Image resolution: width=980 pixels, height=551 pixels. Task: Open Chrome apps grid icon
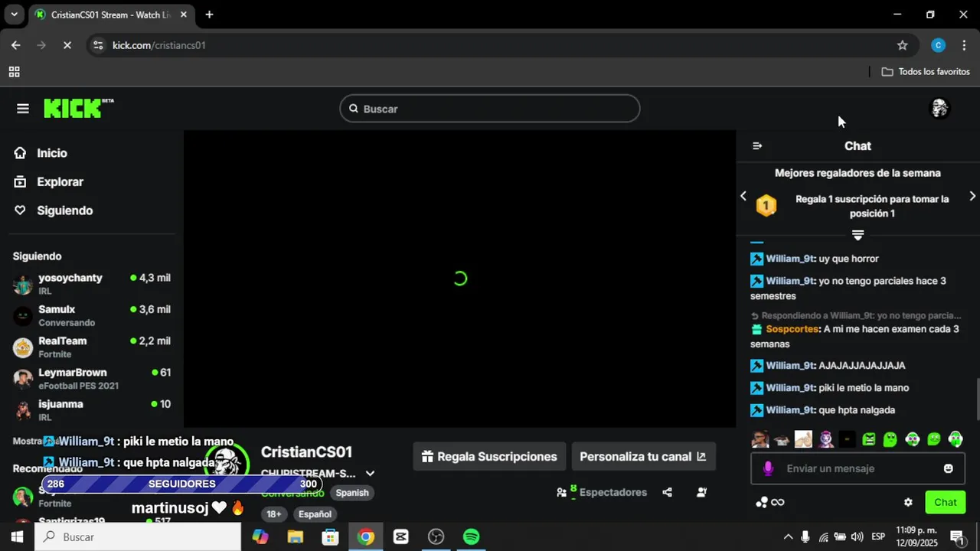pos(14,72)
